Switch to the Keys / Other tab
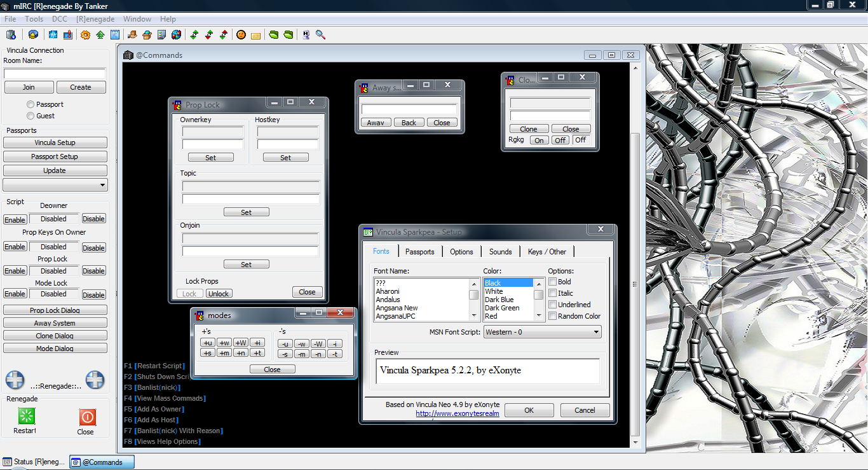The image size is (868, 470). coord(547,251)
